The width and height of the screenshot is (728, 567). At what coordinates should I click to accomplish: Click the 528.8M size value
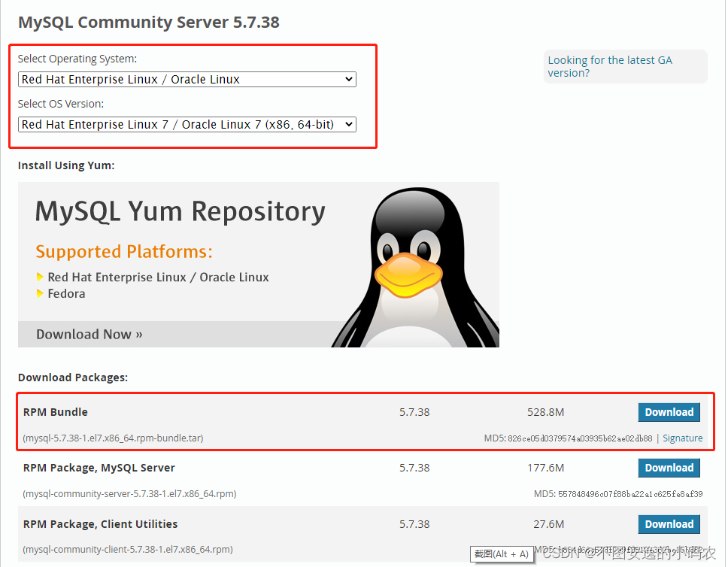pyautogui.click(x=545, y=412)
